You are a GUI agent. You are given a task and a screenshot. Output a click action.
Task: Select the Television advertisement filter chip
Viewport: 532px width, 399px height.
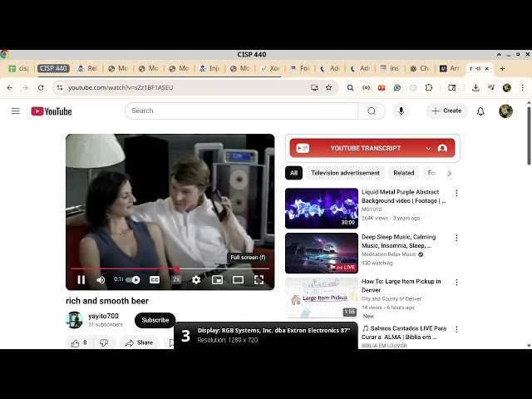click(x=345, y=173)
